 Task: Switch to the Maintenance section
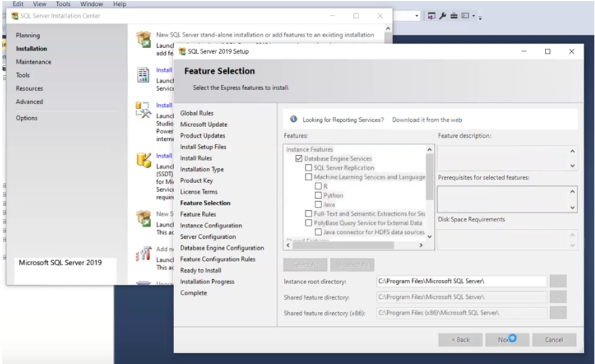coord(33,61)
